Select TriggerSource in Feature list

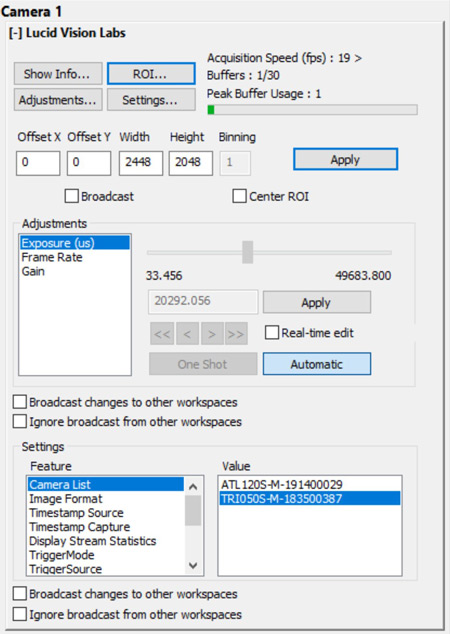click(106, 569)
